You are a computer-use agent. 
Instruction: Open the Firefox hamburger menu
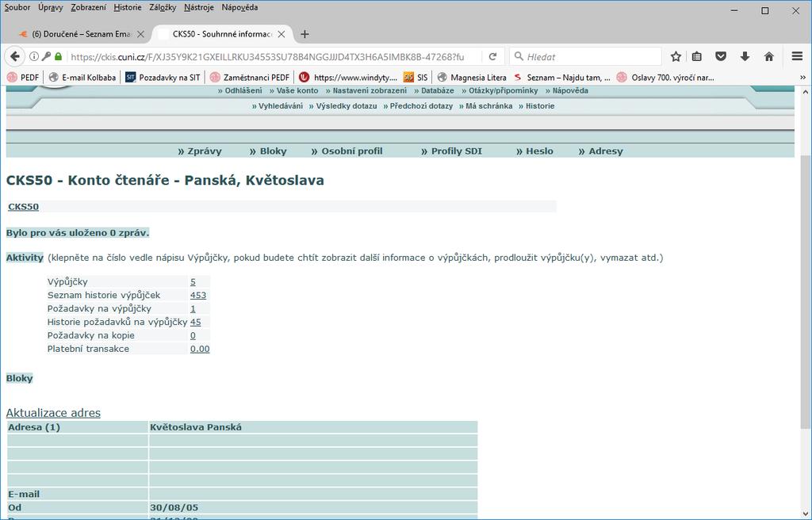797,56
